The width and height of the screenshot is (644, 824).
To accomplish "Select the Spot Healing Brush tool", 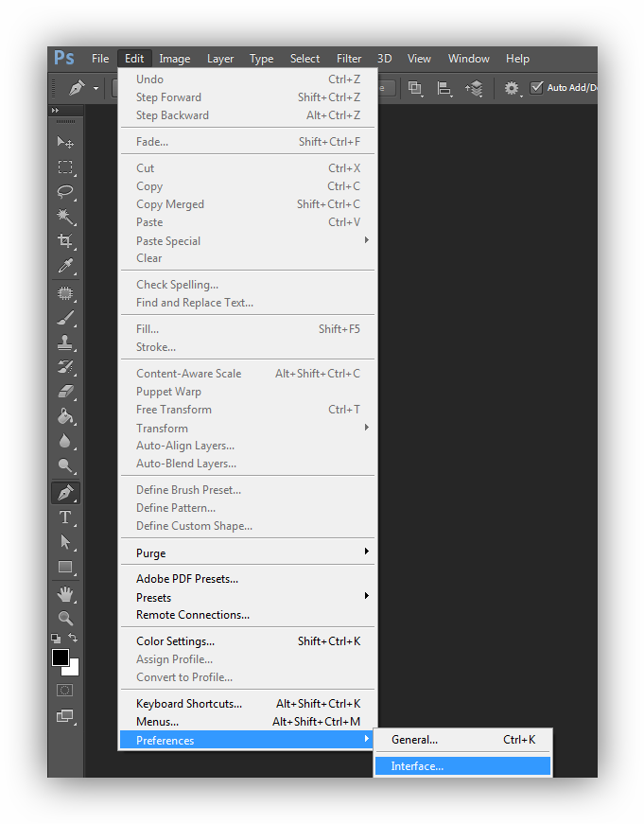I will [65, 292].
